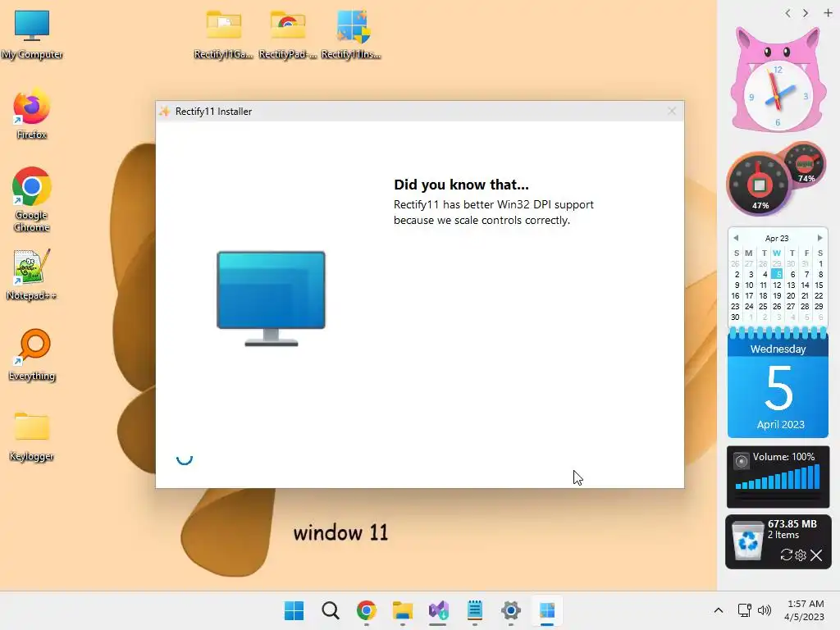840x630 pixels.
Task: Open the recycle bin widget icon
Action: [x=748, y=541]
